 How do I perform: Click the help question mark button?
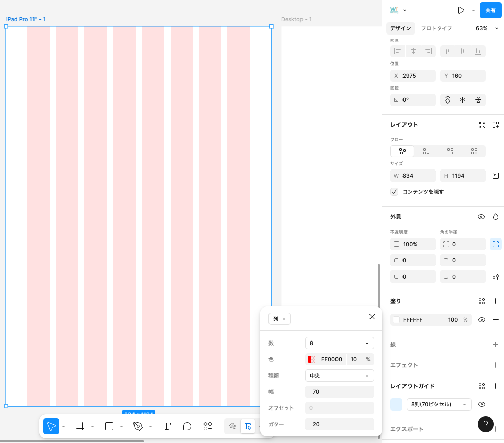coord(486,424)
